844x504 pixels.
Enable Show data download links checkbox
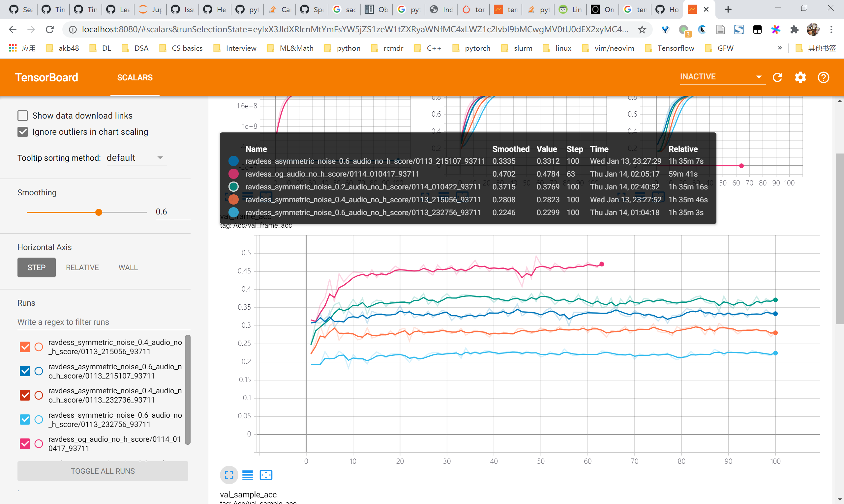click(22, 116)
